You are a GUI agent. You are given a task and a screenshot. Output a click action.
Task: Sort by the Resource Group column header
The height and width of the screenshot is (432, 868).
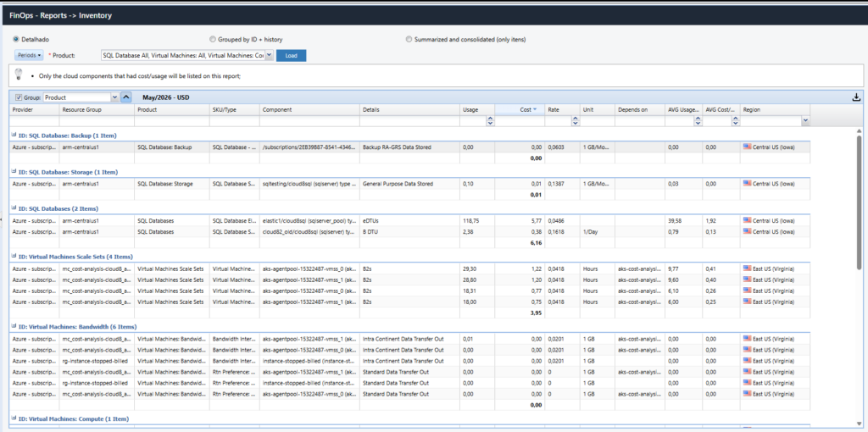97,109
